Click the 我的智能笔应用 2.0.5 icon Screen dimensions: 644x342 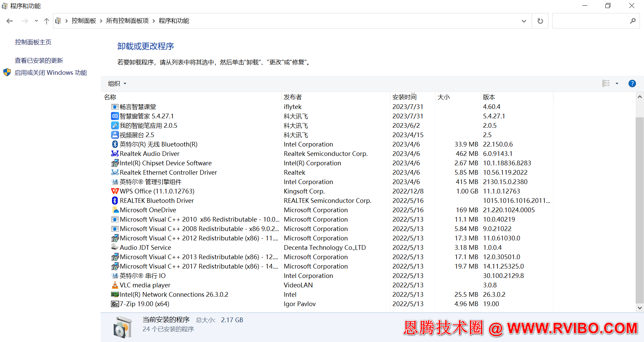(115, 125)
